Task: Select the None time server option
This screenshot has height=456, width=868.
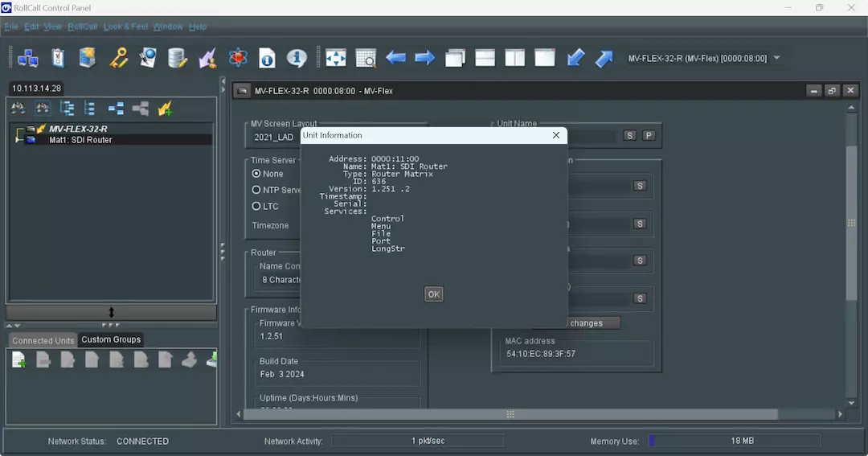Action: (256, 174)
